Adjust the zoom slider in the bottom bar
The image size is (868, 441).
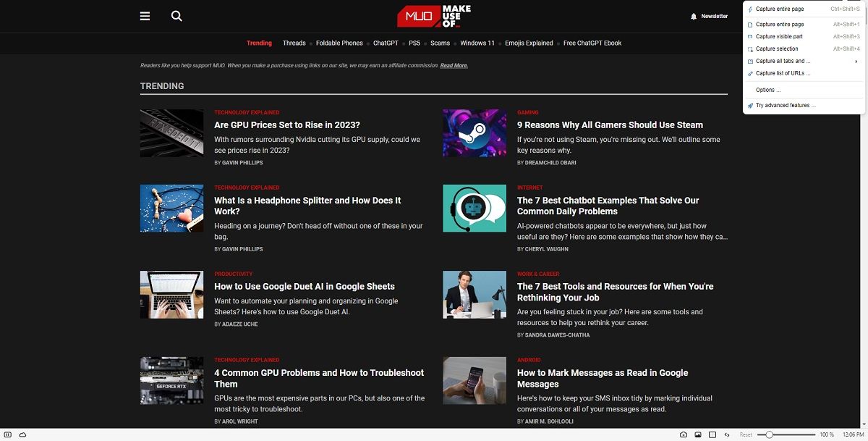point(770,434)
